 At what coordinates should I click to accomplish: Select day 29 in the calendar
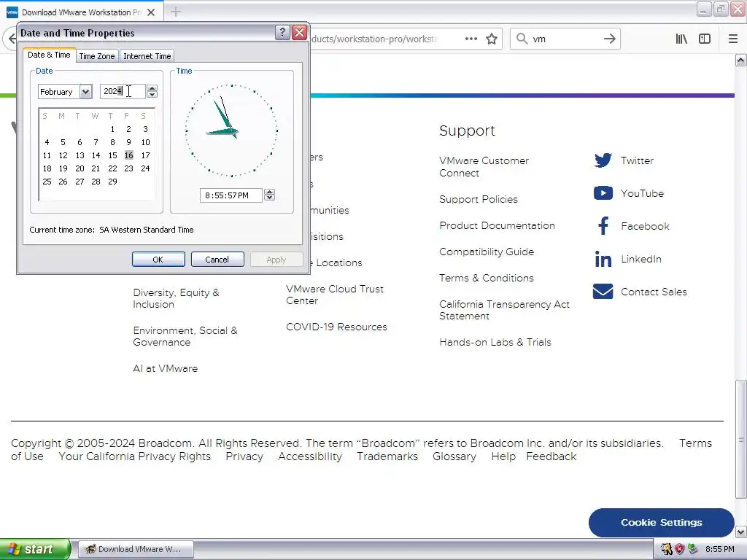112,182
